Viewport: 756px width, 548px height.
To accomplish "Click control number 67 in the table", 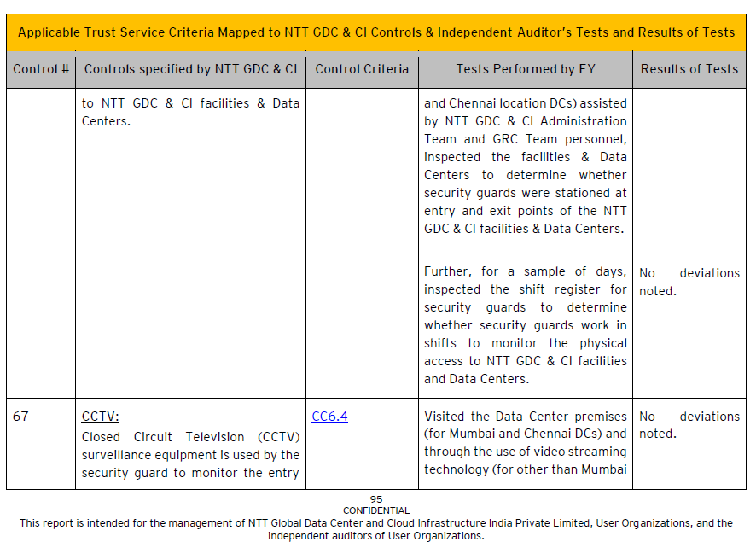I will [x=20, y=417].
